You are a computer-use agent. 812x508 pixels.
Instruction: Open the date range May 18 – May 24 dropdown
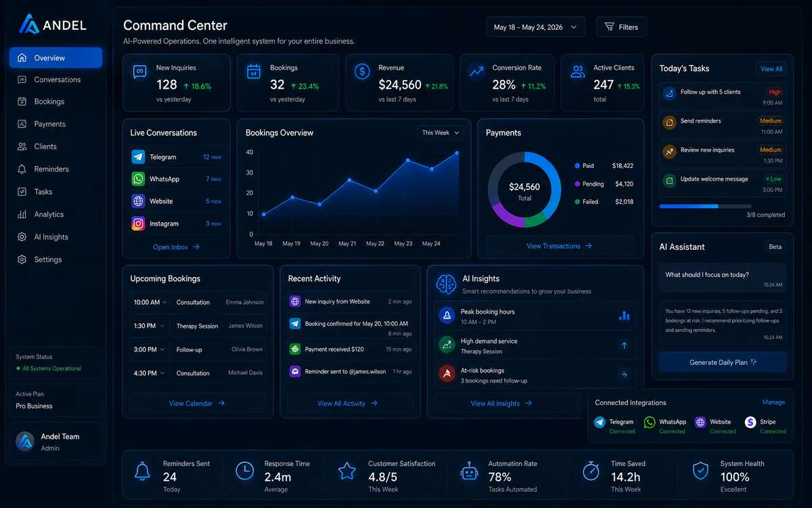pyautogui.click(x=536, y=27)
